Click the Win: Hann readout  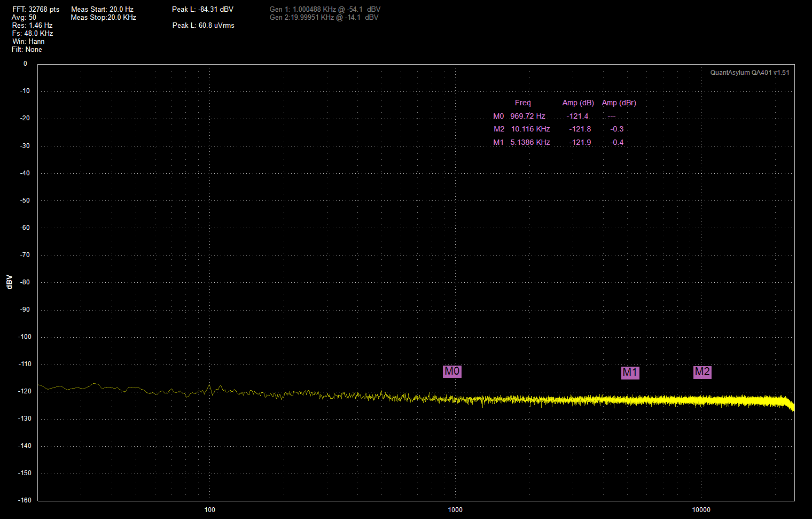(x=28, y=42)
